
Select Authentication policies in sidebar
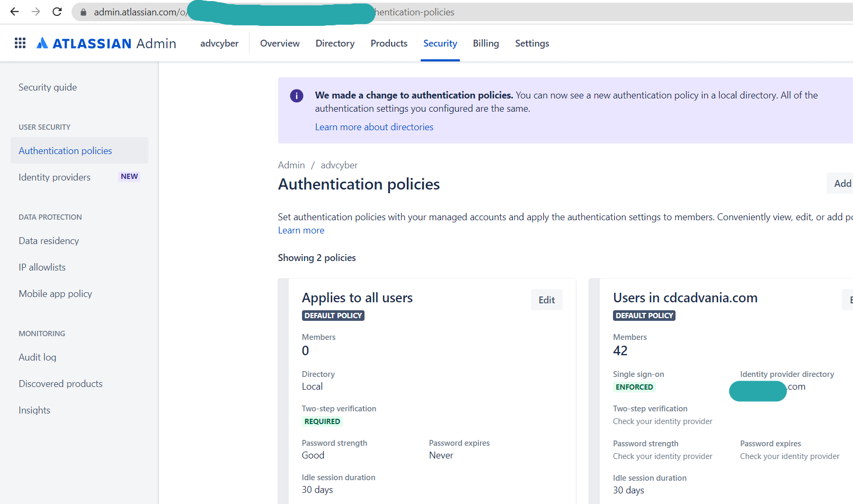tap(79, 151)
